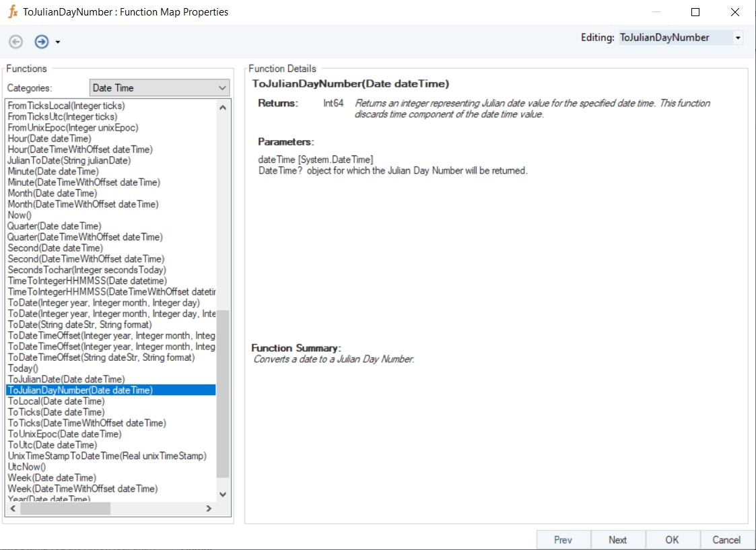This screenshot has width=756, height=550.
Task: Pick the Today() function
Action: [23, 369]
